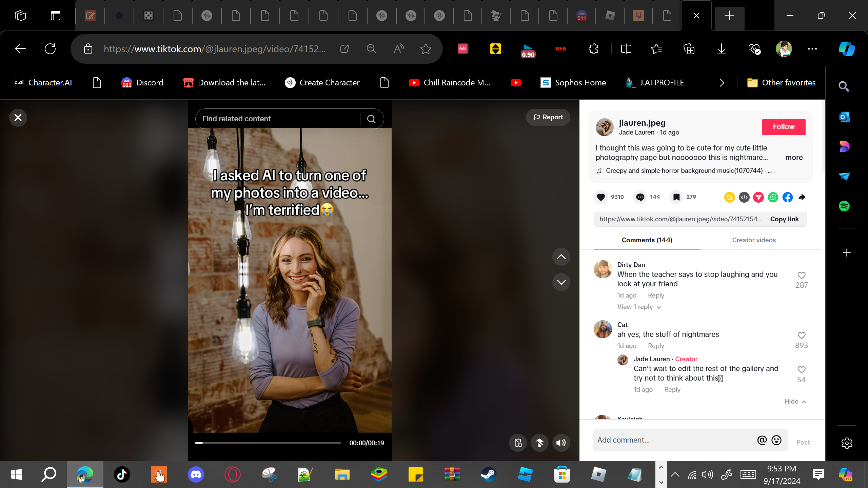
Task: Share video to WhatsApp
Action: point(773,197)
